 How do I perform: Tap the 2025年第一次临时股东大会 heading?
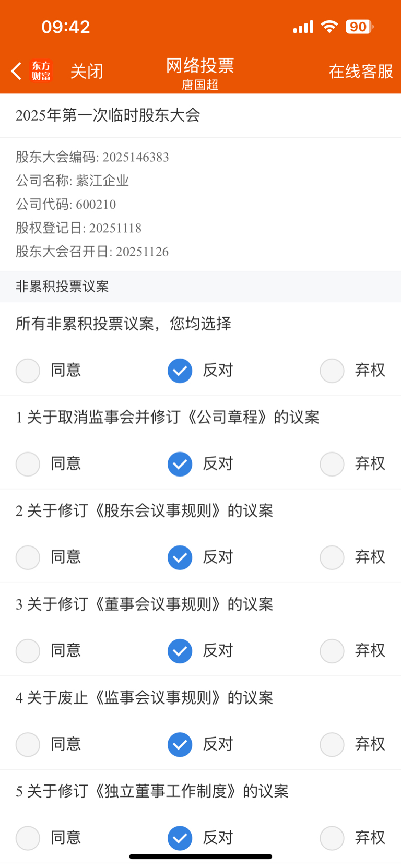point(108,115)
